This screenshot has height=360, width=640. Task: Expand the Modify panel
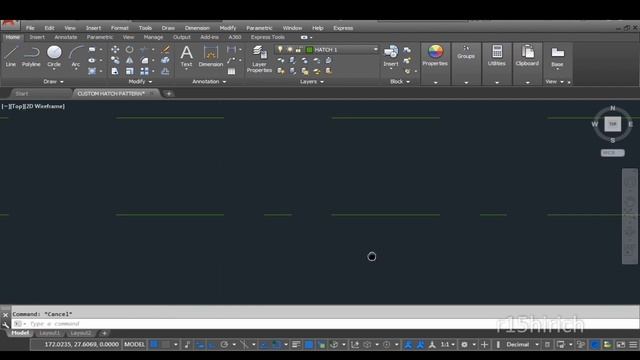tap(140, 82)
